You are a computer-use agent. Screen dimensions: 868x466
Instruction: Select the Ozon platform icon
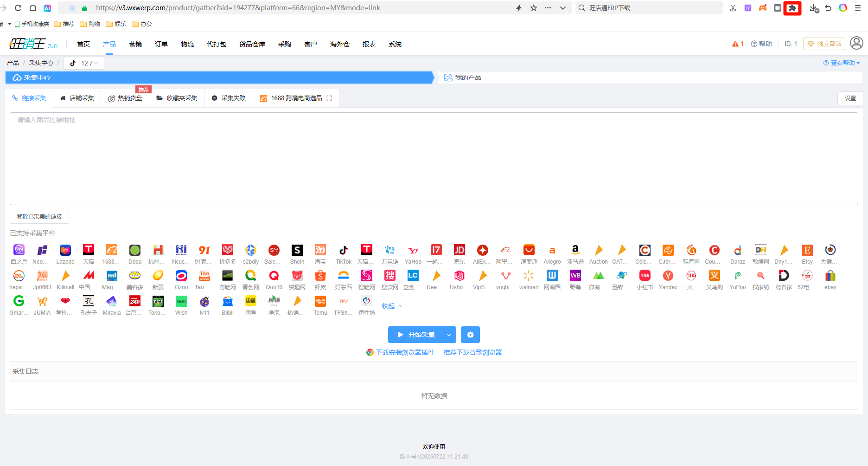[181, 276]
